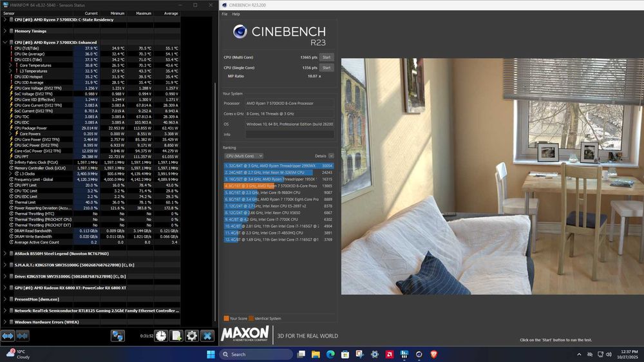This screenshot has width=644, height=362.
Task: Open the Details dropdown in Ranking
Action: tap(331, 156)
